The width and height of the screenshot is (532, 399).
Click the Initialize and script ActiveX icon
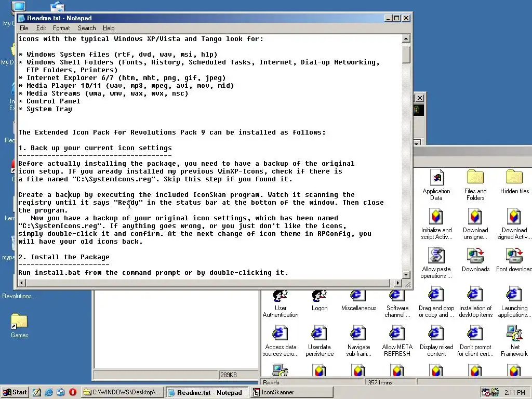coord(436,217)
